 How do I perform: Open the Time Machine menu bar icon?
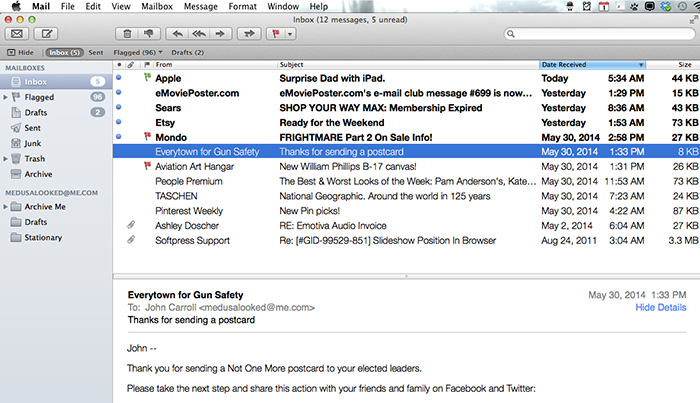[x=682, y=6]
